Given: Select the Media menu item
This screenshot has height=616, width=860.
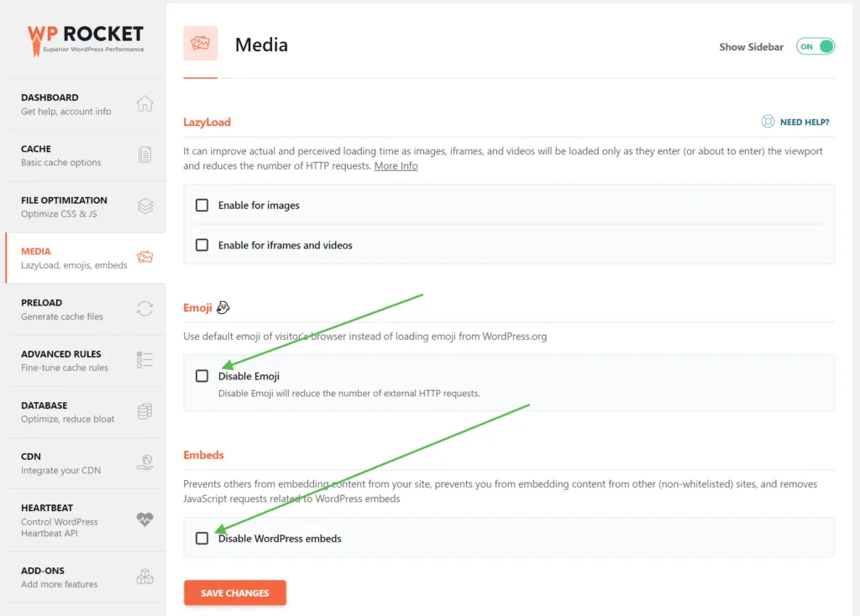Looking at the screenshot, I should [87, 258].
